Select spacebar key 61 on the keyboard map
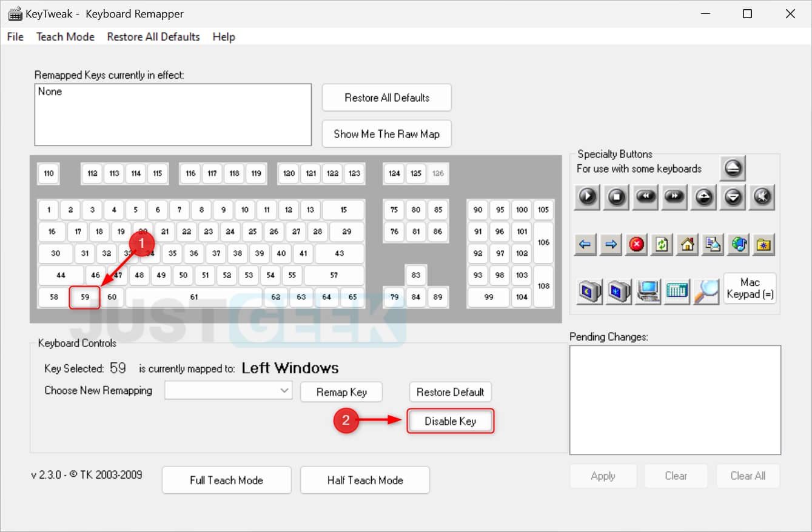 tap(194, 297)
